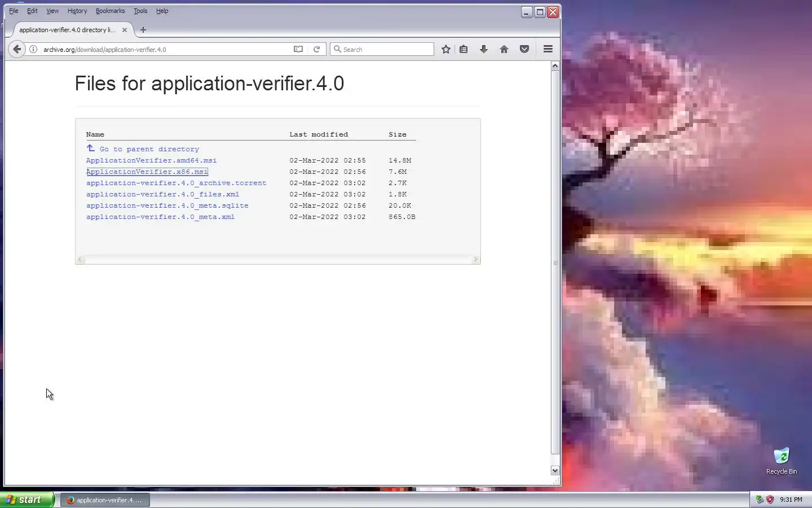Open the Recycle Bin on desktop
Viewport: 812px width, 508px height.
tap(782, 461)
